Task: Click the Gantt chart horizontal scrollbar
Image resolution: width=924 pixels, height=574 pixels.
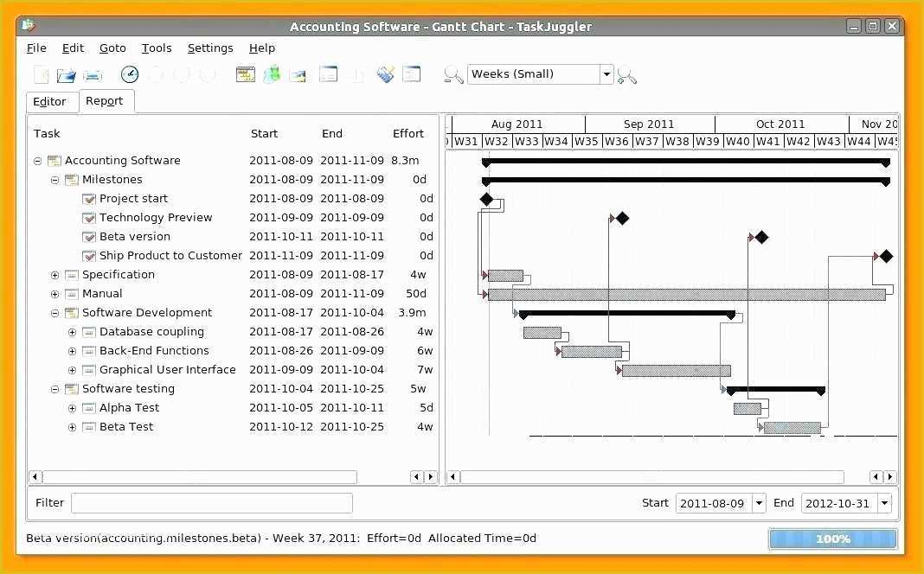Action: click(651, 477)
